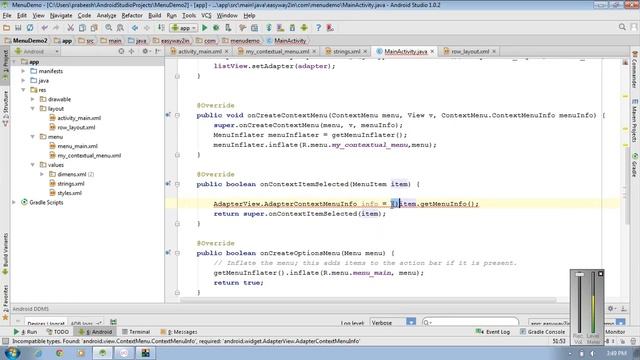
Task: Click the logcat search field
Action: [x=470, y=322]
